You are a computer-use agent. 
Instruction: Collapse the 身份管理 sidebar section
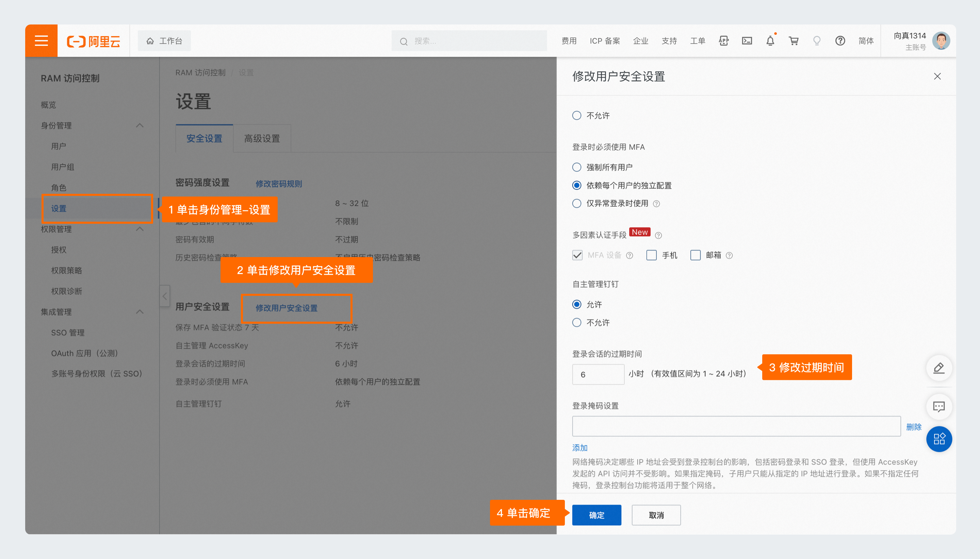pyautogui.click(x=140, y=125)
